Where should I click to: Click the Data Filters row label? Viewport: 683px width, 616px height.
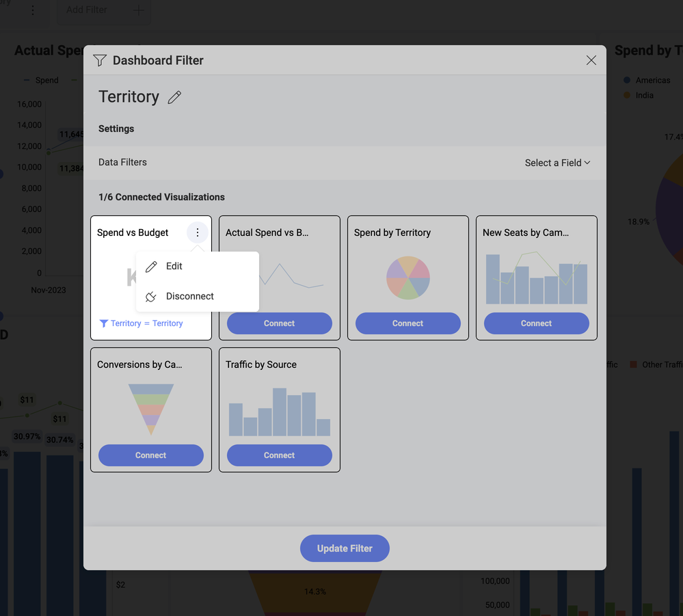pyautogui.click(x=122, y=162)
